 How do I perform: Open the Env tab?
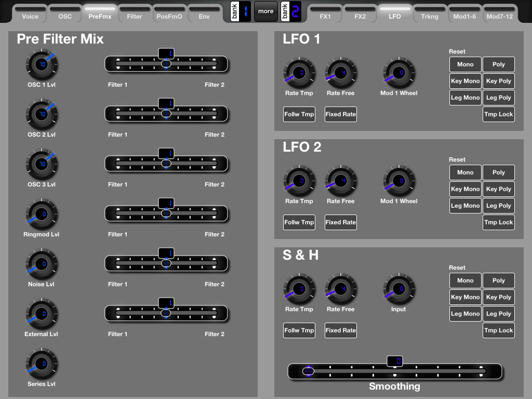[x=204, y=14]
